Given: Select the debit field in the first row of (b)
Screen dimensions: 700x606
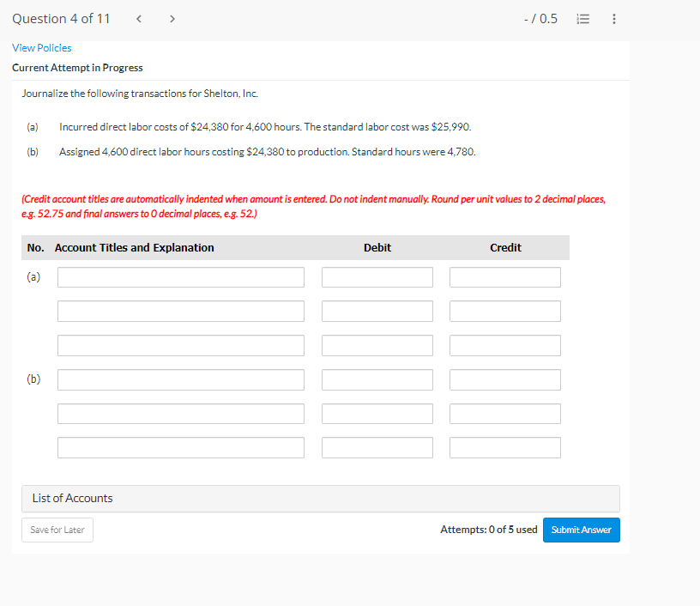Looking at the screenshot, I should tap(377, 379).
